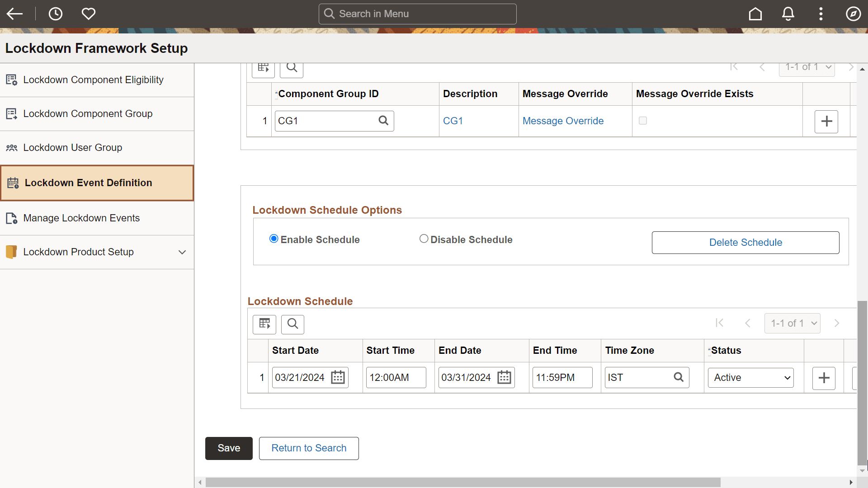Viewport: 868px width, 488px height.
Task: Click Message Override link
Action: coord(563,121)
